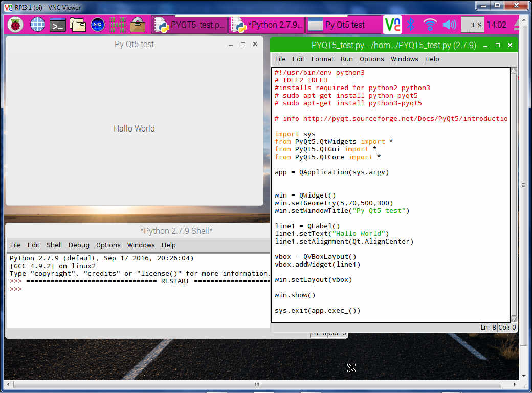Click the volume speaker icon
Image resolution: width=532 pixels, height=393 pixels.
coord(449,24)
